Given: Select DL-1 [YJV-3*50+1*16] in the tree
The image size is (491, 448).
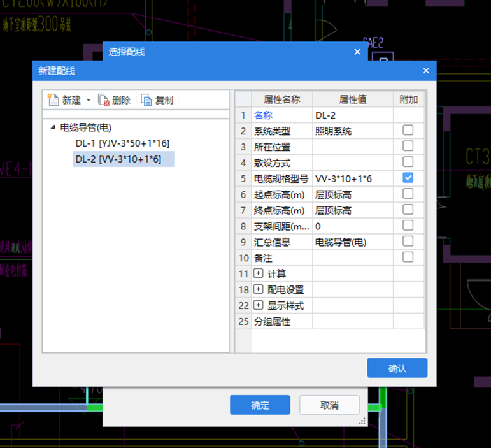Looking at the screenshot, I should [x=122, y=143].
